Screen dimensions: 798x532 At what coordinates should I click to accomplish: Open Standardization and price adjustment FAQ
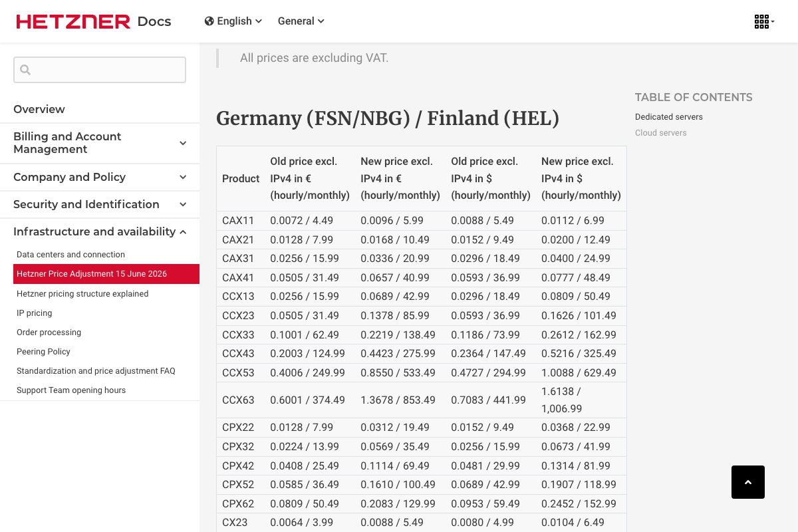pos(96,370)
